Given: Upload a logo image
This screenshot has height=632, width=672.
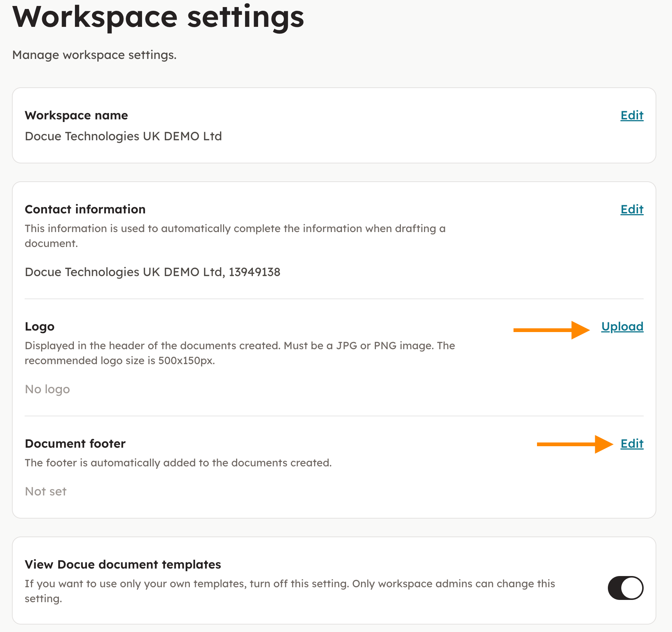Looking at the screenshot, I should [622, 327].
